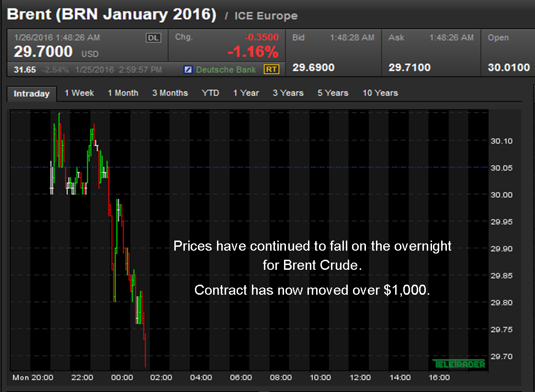Click the yellow RT realtime badge
The height and width of the screenshot is (392, 535).
tap(271, 69)
